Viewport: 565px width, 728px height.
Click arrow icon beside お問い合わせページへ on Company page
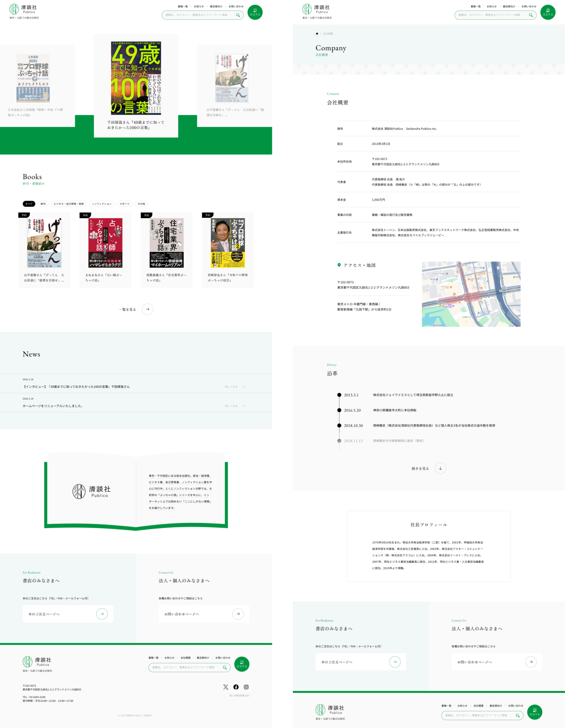pyautogui.click(x=530, y=662)
